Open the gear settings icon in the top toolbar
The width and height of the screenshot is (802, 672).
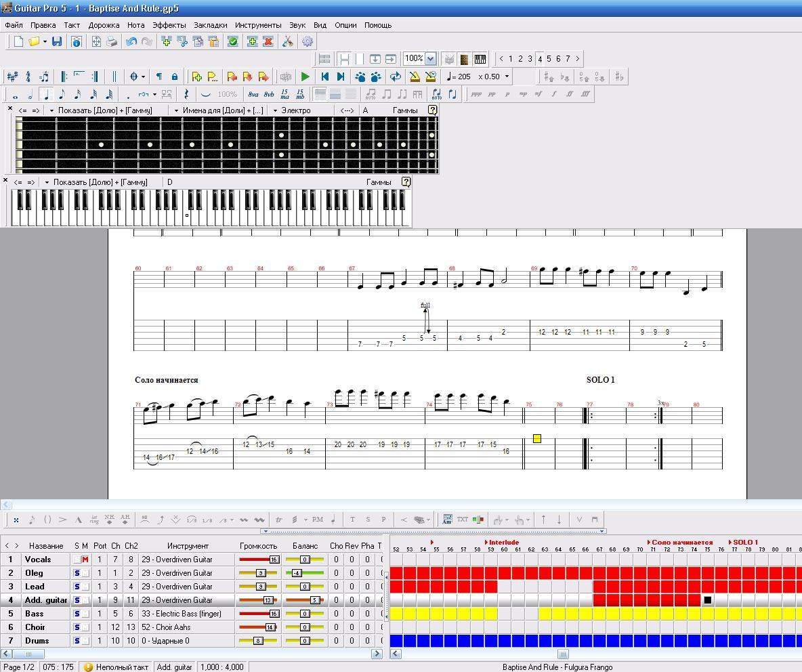pyautogui.click(x=308, y=41)
